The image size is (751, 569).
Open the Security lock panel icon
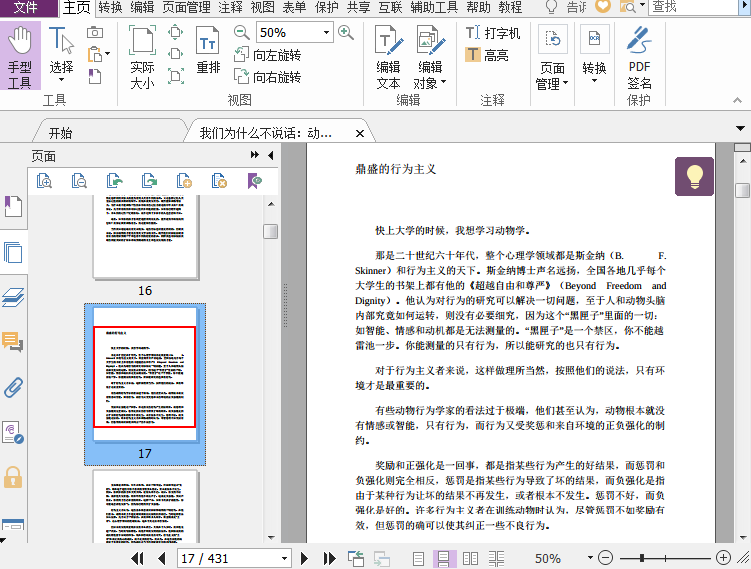click(13, 477)
